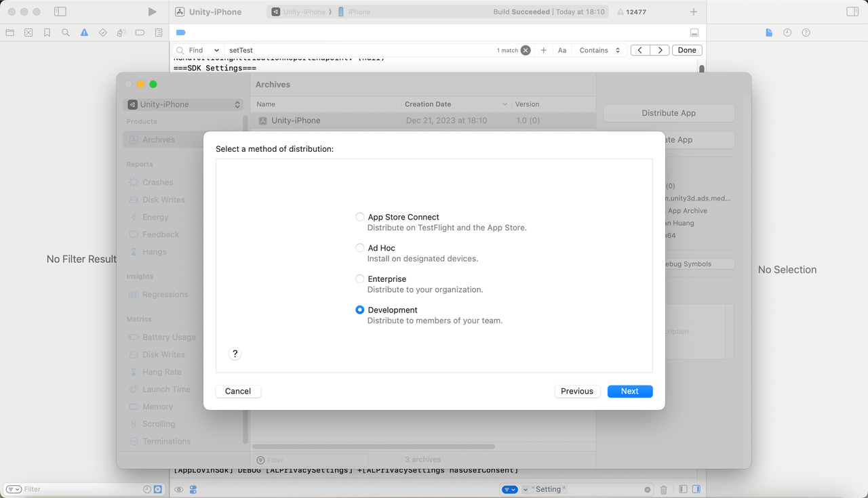
Task: Hide the debug area panel icon
Action: pyautogui.click(x=694, y=33)
